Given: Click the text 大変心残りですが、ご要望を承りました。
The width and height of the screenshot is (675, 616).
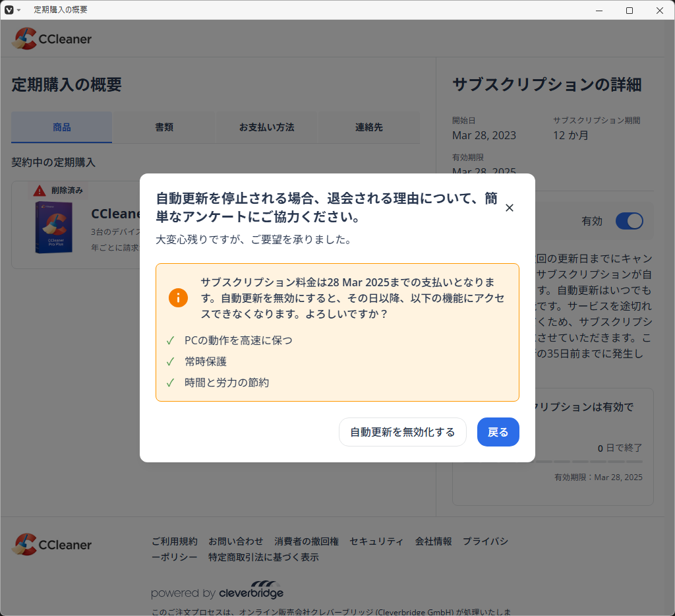Looking at the screenshot, I should 255,239.
